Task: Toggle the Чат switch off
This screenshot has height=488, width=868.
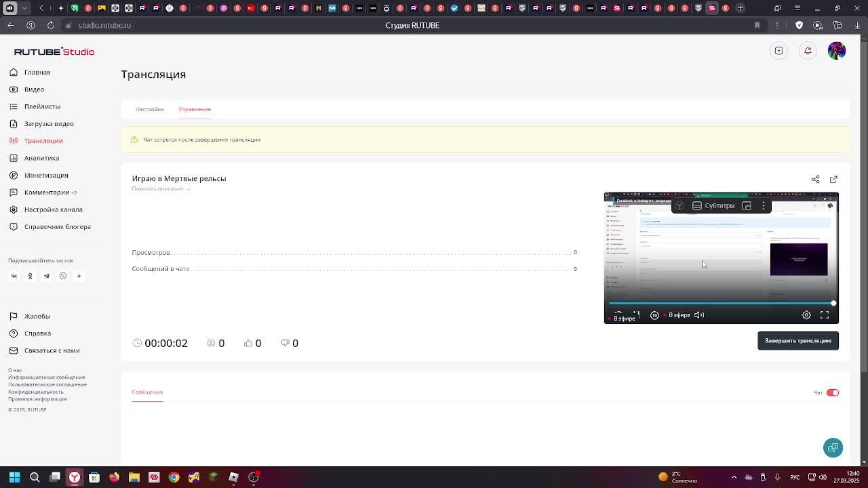Action: (833, 392)
